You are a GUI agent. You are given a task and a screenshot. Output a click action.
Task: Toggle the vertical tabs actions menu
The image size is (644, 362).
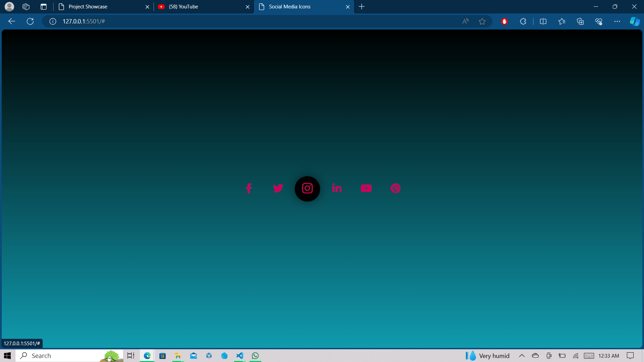[44, 7]
